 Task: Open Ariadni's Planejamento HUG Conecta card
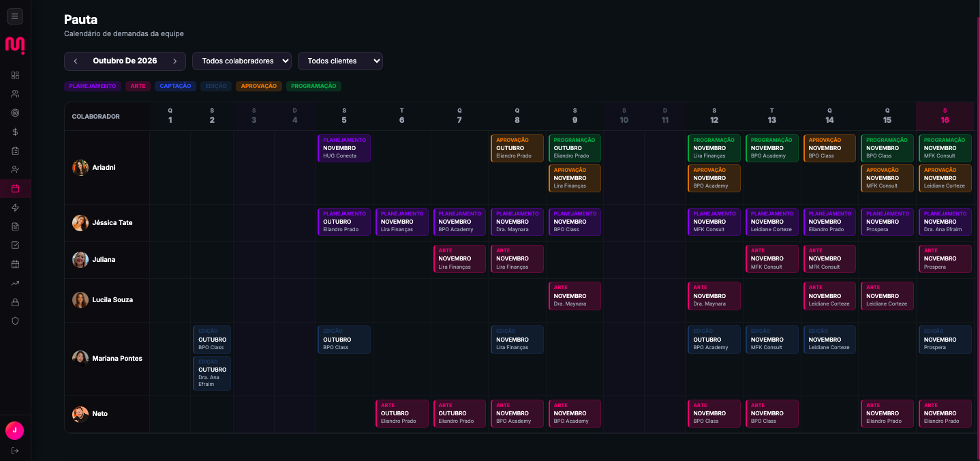[344, 148]
